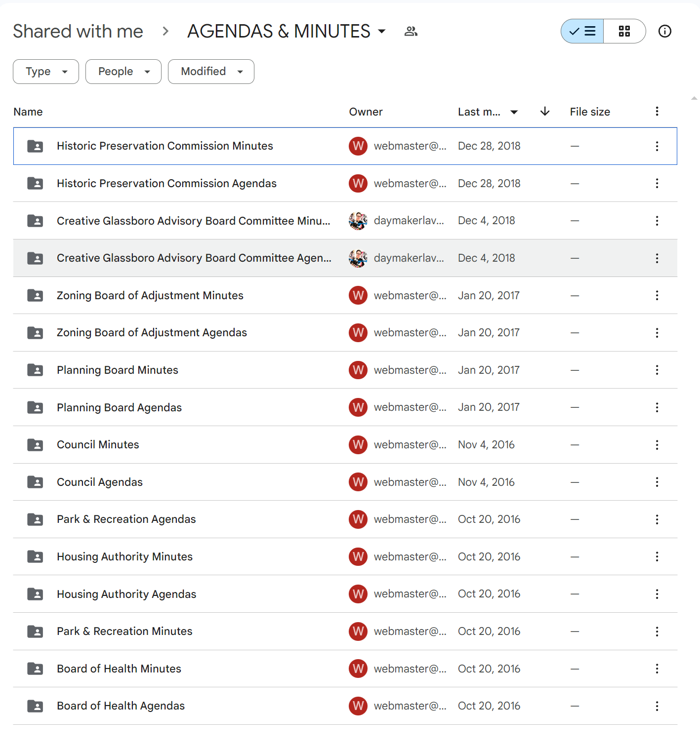Screen dimensions: 700x749
Task: Go back to Shared with me
Action: tap(78, 31)
